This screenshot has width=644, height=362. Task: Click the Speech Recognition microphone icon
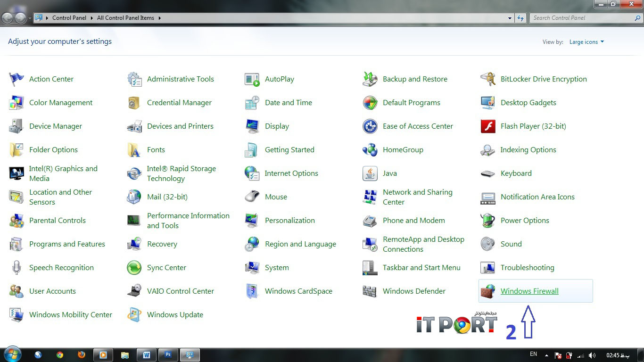click(x=17, y=268)
